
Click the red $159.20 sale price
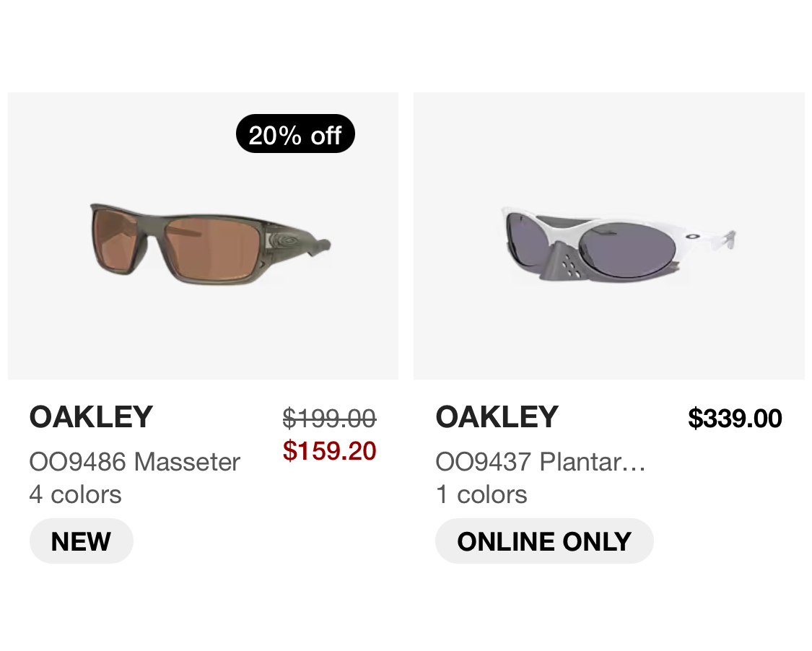point(329,451)
